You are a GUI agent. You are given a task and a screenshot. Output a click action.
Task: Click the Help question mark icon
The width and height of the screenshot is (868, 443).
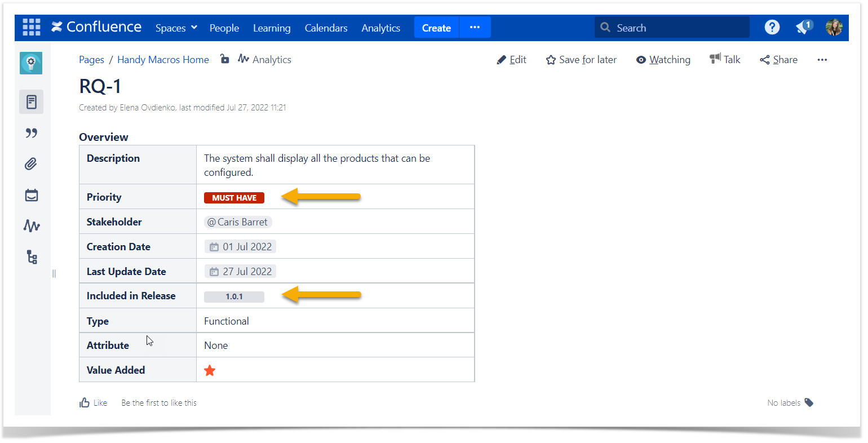click(x=772, y=27)
